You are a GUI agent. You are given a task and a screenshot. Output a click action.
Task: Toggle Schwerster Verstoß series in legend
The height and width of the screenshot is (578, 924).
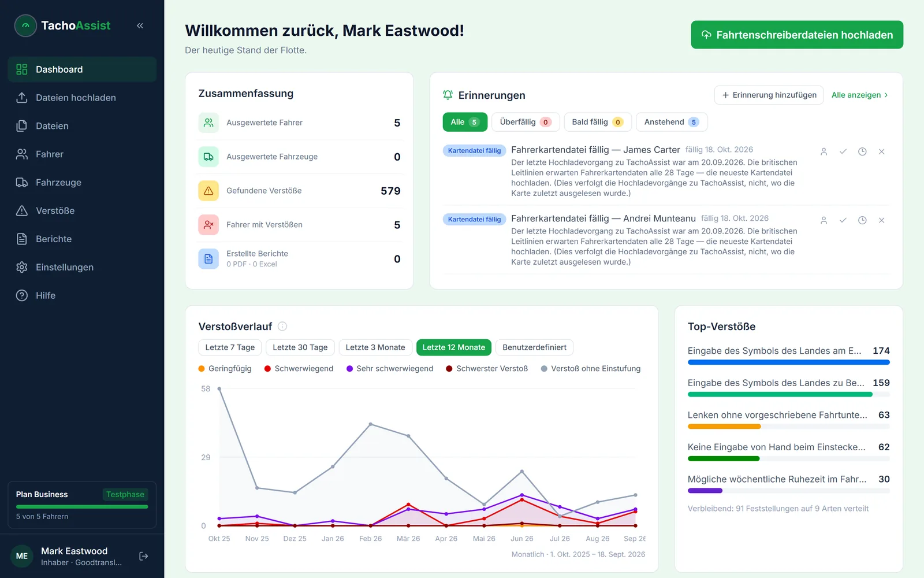point(487,369)
